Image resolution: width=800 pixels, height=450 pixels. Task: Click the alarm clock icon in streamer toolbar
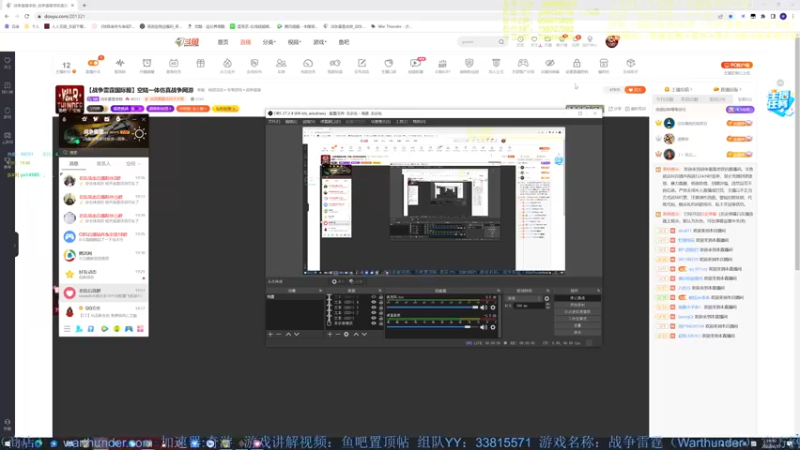coord(147,63)
